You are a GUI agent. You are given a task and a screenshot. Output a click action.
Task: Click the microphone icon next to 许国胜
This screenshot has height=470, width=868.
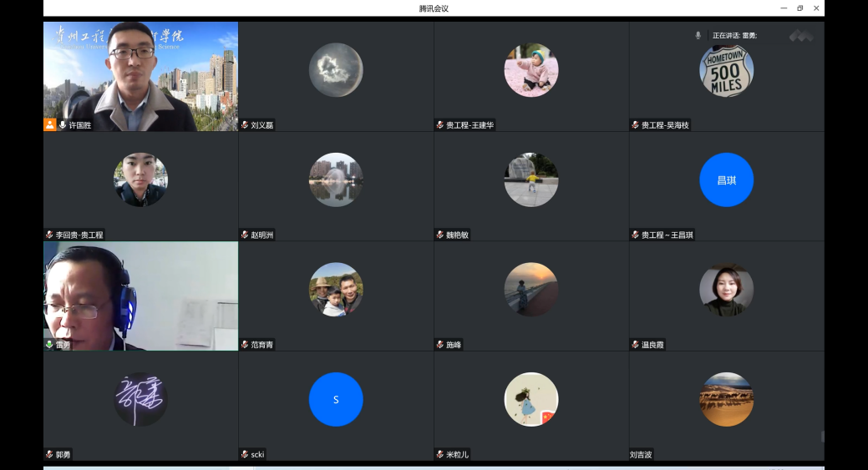pos(63,124)
